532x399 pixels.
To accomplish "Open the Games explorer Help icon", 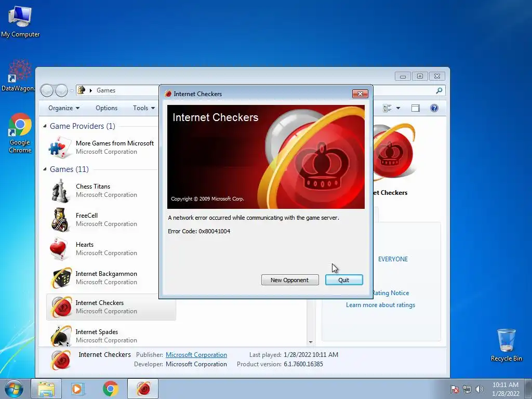I will tap(434, 108).
